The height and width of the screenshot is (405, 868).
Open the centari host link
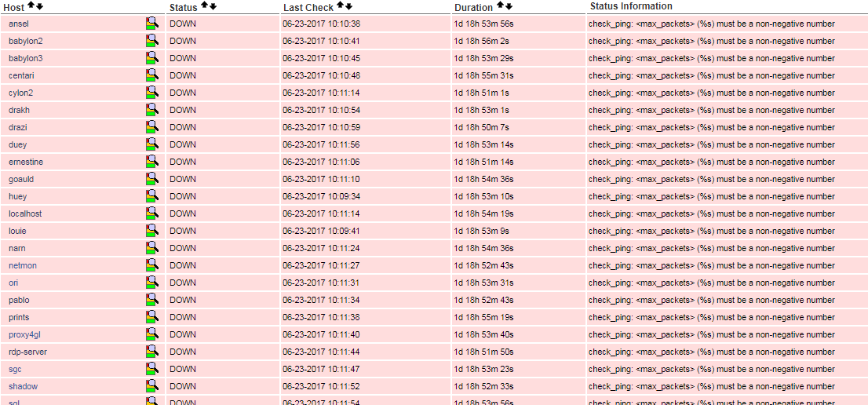21,75
